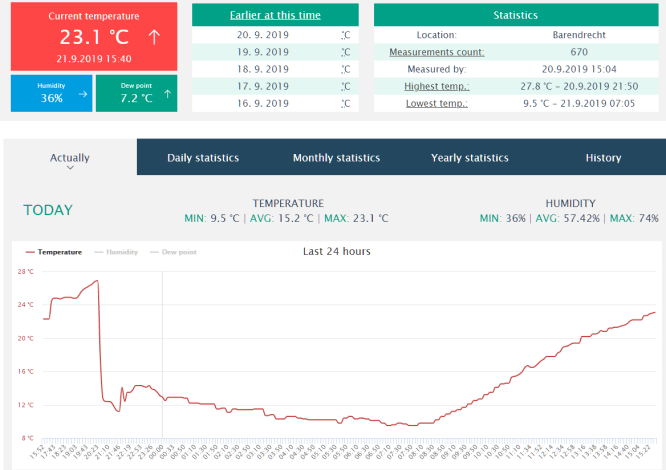
Task: Select the Yearly statistics tab
Action: click(x=469, y=158)
